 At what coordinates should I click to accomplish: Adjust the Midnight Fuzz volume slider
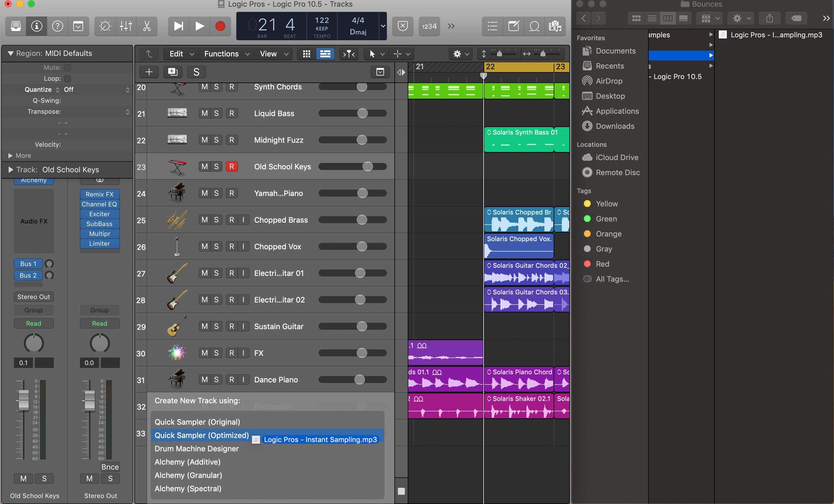click(x=362, y=140)
